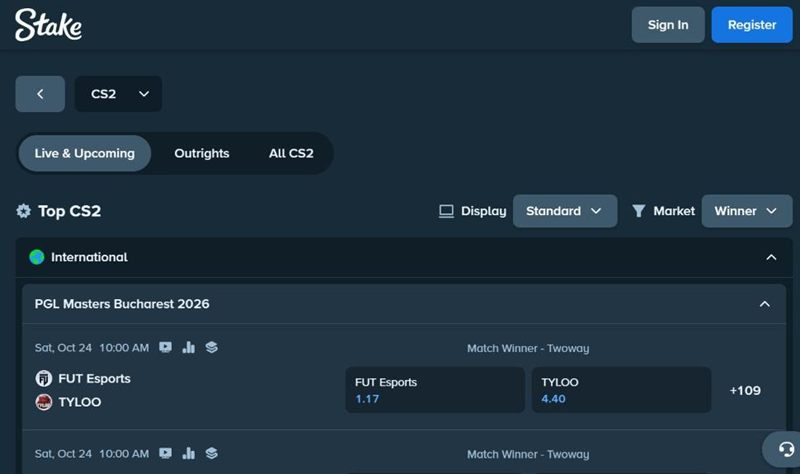800x474 pixels.
Task: Open live support headset chat button
Action: point(786,449)
